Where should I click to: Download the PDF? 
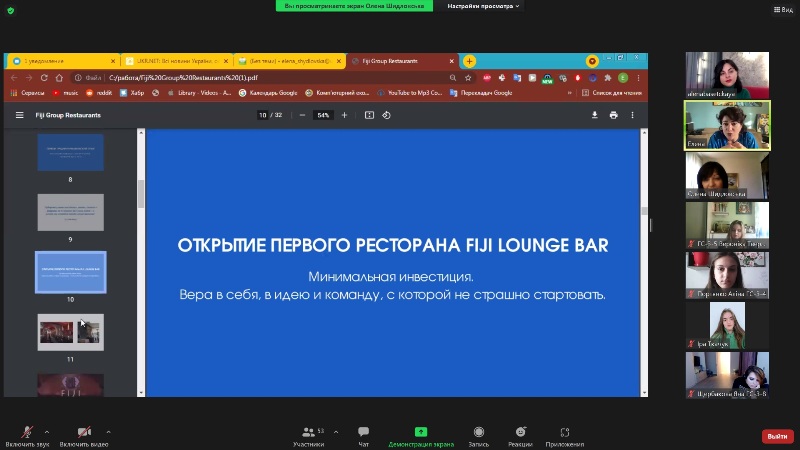click(x=594, y=115)
